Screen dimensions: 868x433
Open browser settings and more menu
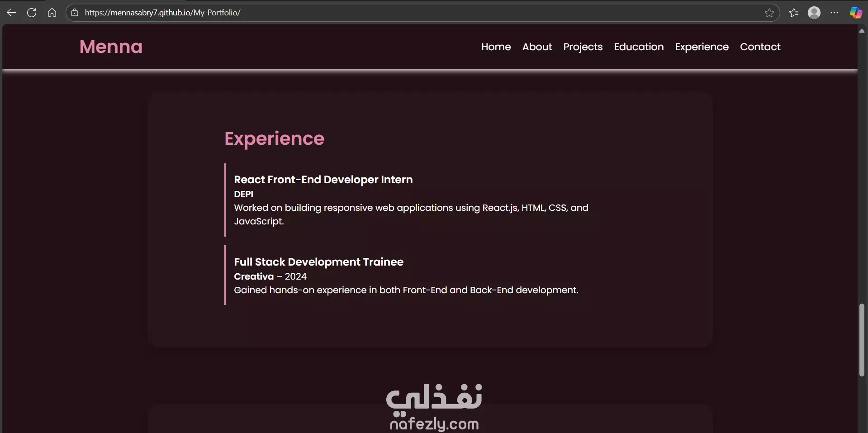(835, 13)
